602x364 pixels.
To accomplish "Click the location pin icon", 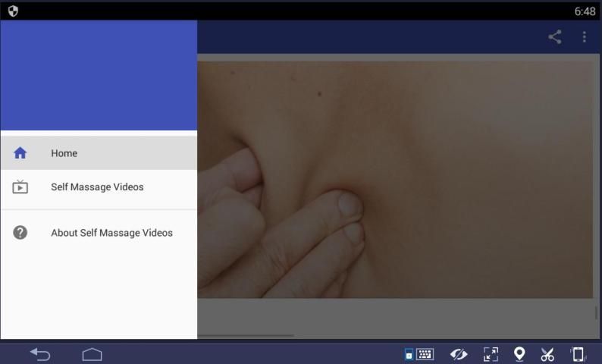I will pos(519,354).
